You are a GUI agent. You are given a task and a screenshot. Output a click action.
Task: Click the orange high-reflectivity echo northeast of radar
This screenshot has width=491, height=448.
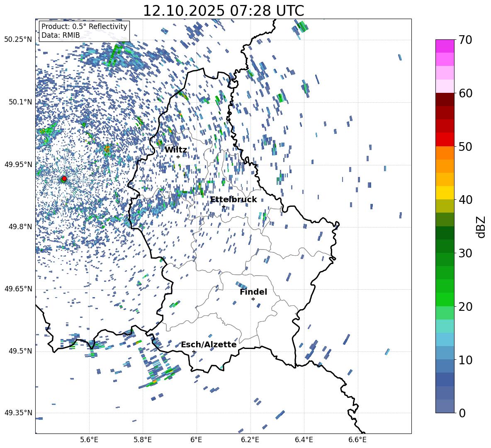[107, 149]
